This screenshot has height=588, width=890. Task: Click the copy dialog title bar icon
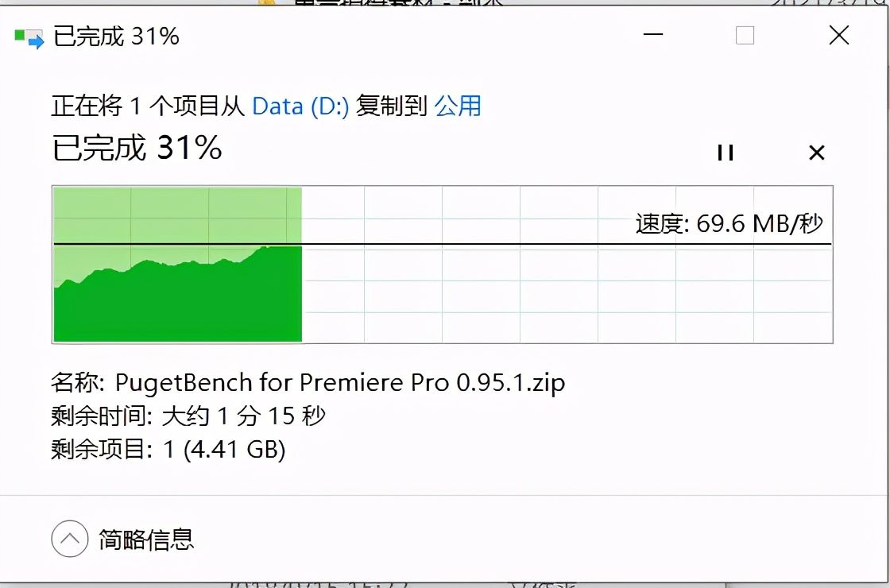click(x=29, y=37)
